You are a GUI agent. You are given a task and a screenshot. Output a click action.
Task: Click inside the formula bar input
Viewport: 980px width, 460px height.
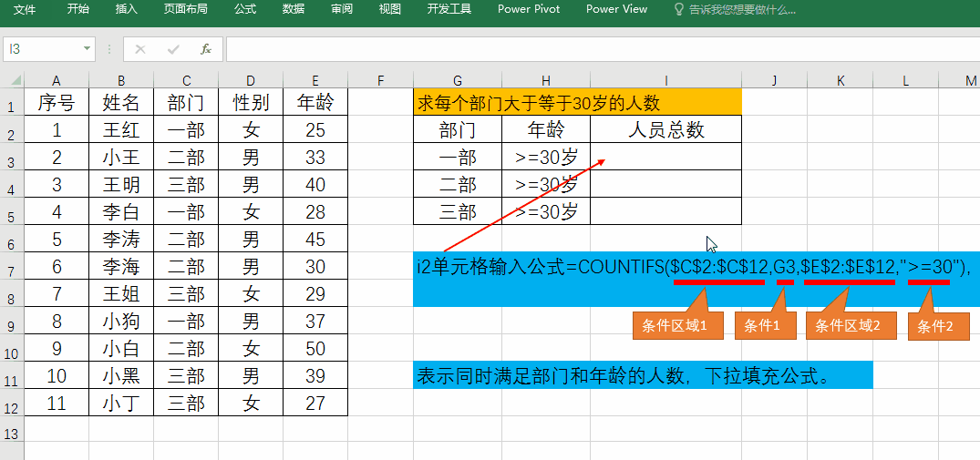603,49
